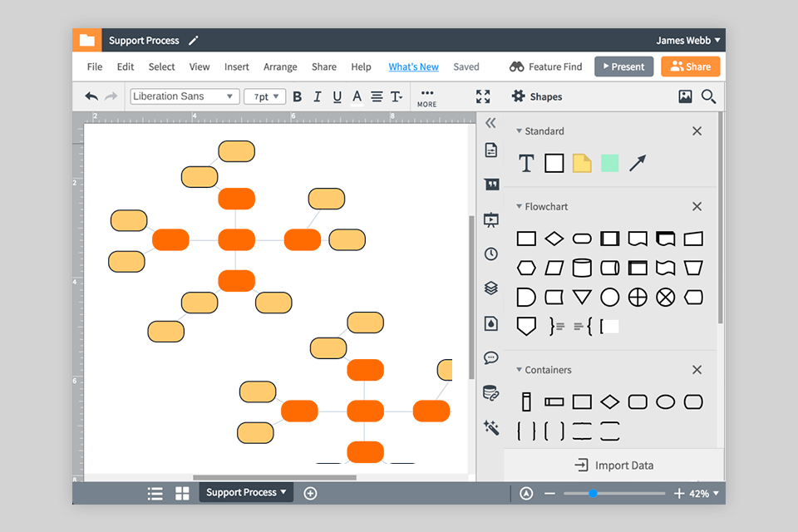This screenshot has width=798, height=532.
Task: Open the MORE toolbar options
Action: pyautogui.click(x=427, y=98)
